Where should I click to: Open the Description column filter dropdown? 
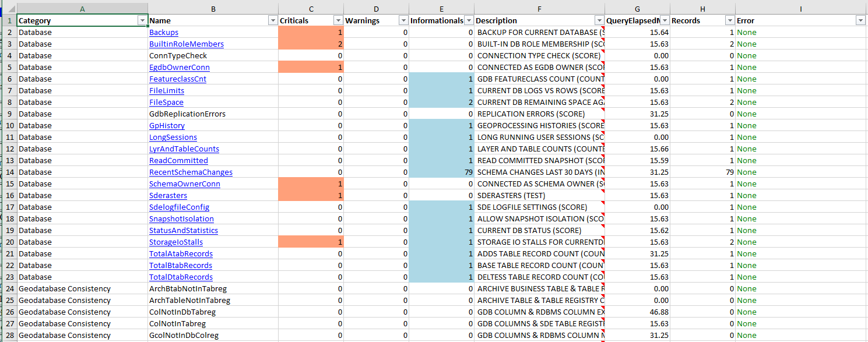tap(599, 20)
